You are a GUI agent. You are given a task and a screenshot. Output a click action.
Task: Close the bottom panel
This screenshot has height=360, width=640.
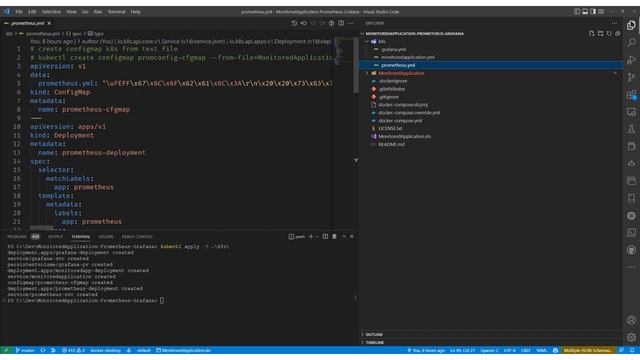tap(352, 236)
